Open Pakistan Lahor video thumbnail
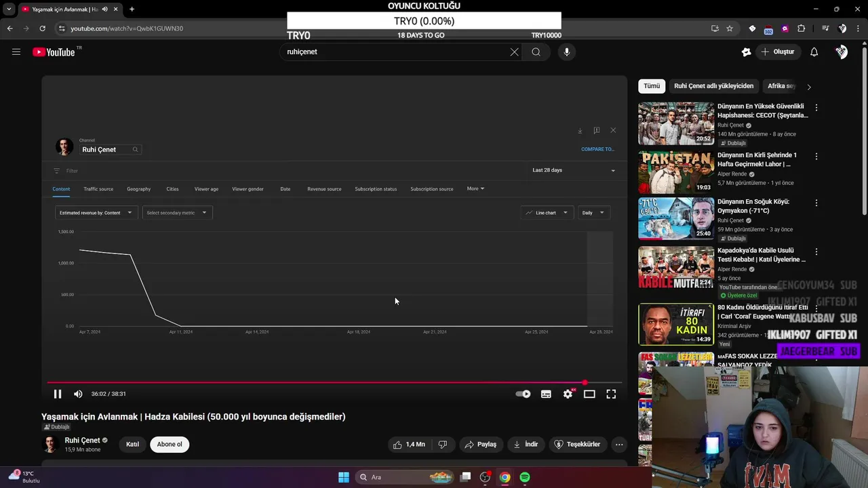Image resolution: width=868 pixels, height=488 pixels. click(x=676, y=172)
